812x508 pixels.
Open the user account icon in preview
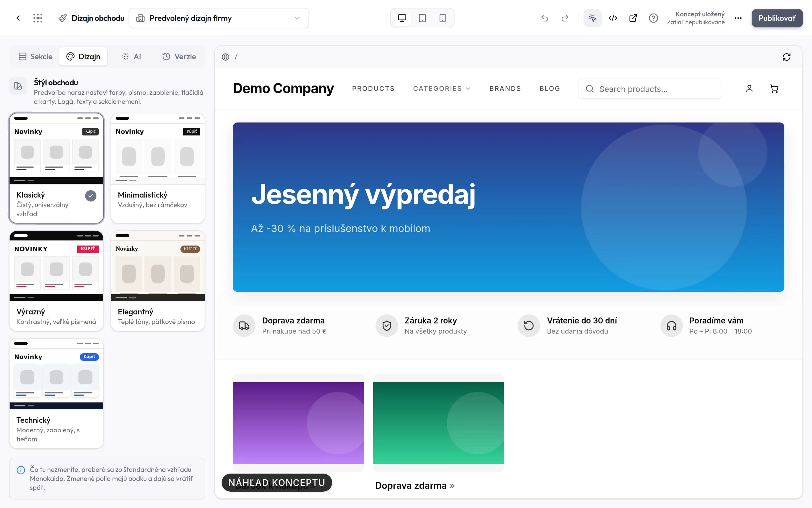tap(749, 89)
